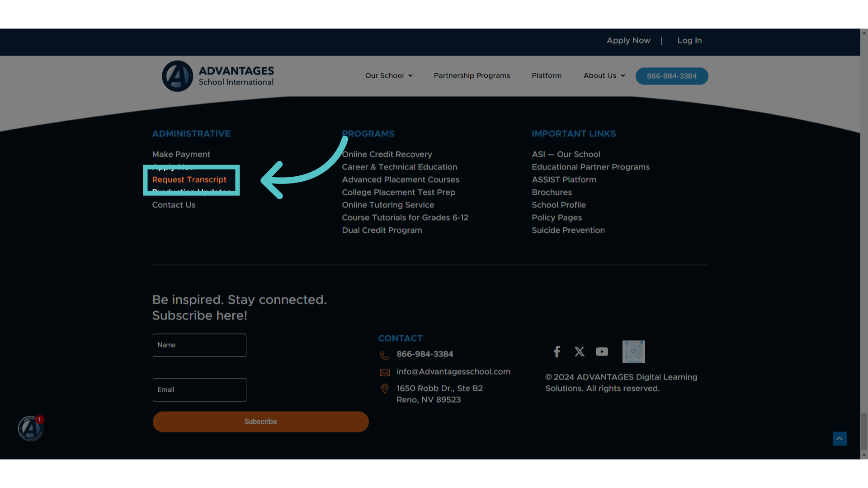Click the ADVANTAGES School International logo
The width and height of the screenshot is (868, 488).
point(218,76)
